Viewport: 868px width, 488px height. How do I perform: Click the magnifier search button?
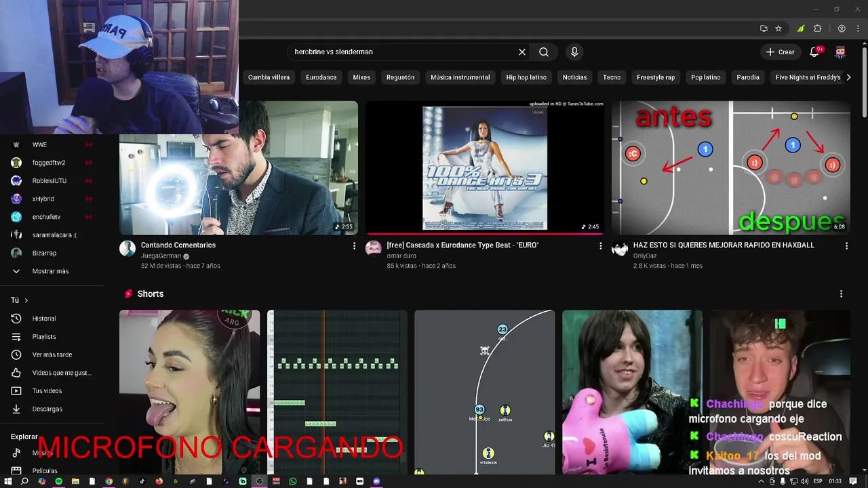[544, 52]
